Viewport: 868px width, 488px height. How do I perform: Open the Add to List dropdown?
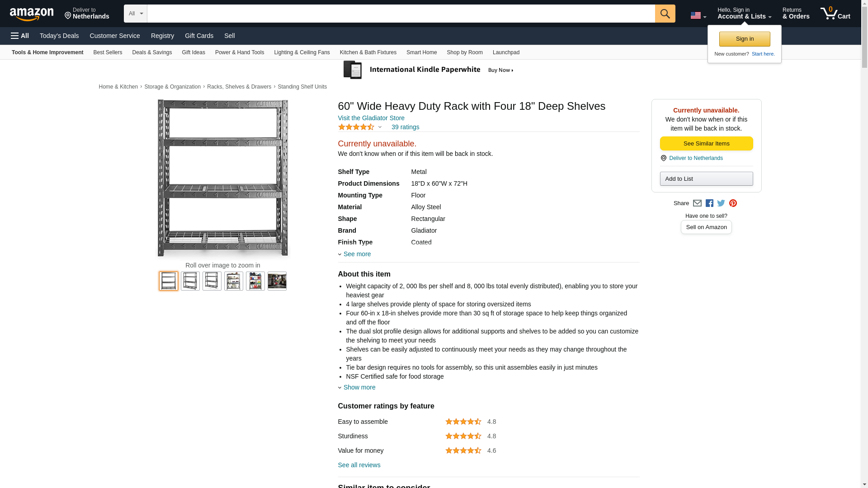tap(706, 179)
